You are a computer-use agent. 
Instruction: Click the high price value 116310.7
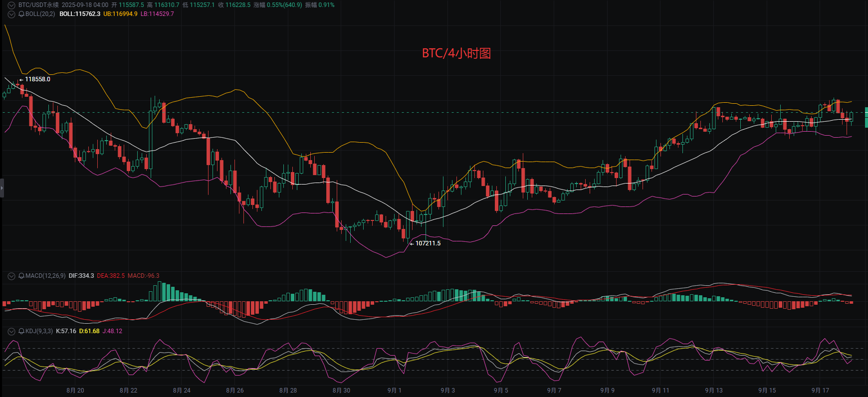[x=167, y=5]
